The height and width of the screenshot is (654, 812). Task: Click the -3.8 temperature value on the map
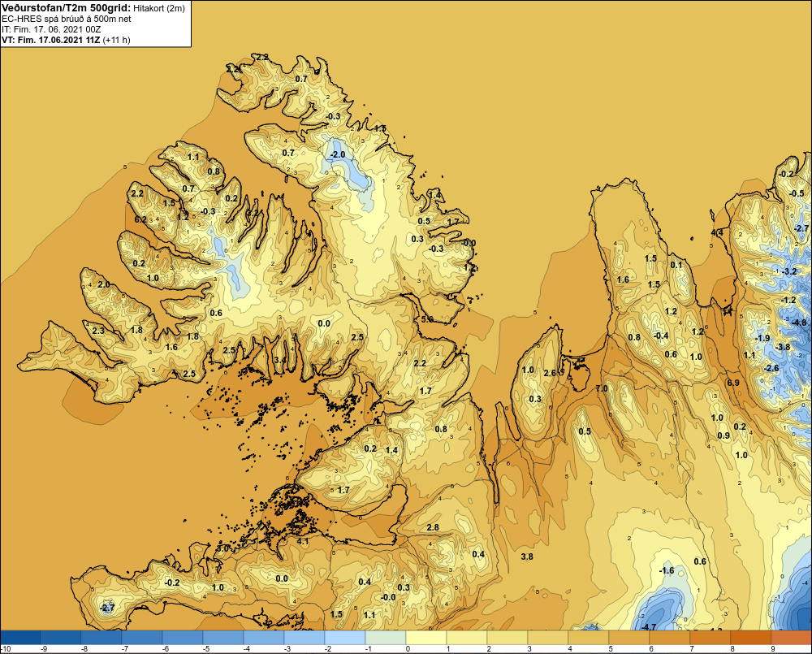(x=783, y=347)
